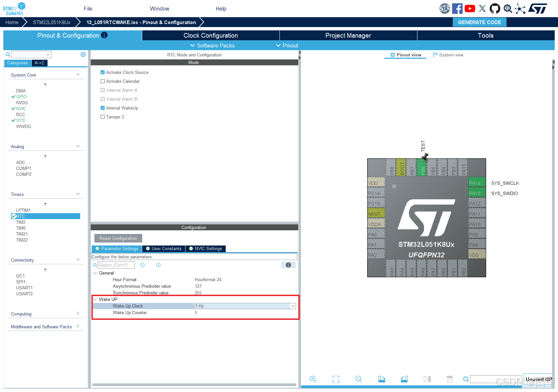Switch to the A->Z list tab
Screen dimensions: 558x392
(x=39, y=63)
